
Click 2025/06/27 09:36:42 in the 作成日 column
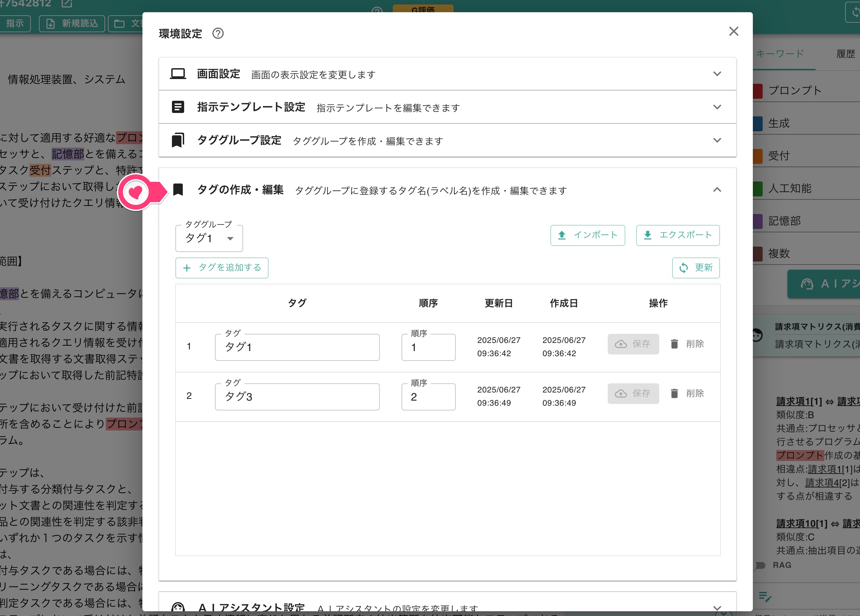(564, 347)
